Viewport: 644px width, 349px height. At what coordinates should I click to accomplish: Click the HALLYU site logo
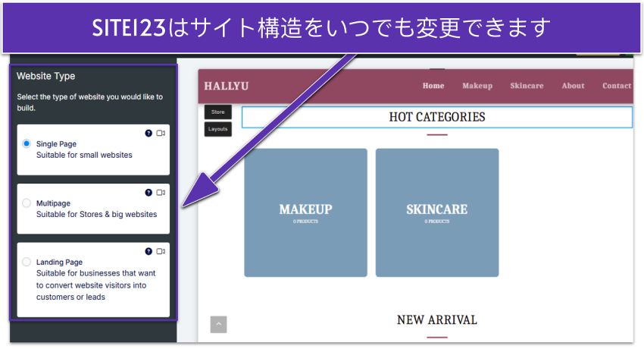pyautogui.click(x=227, y=86)
